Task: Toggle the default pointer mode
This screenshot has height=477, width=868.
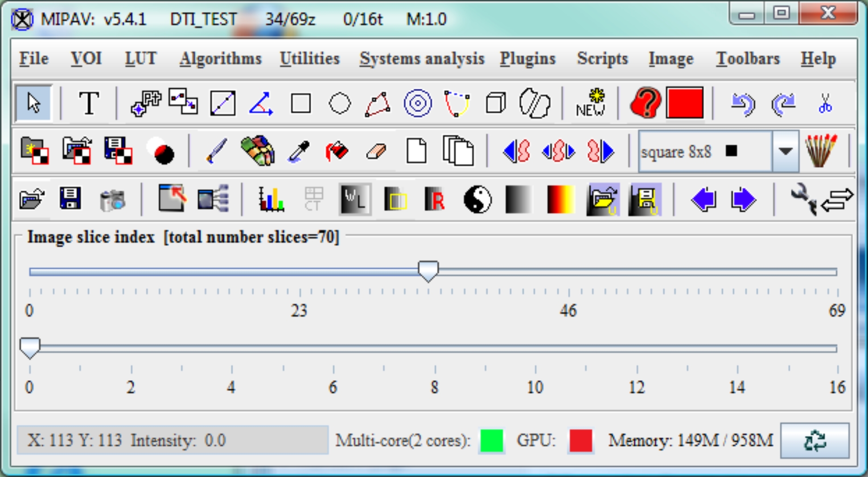Action: pyautogui.click(x=34, y=104)
